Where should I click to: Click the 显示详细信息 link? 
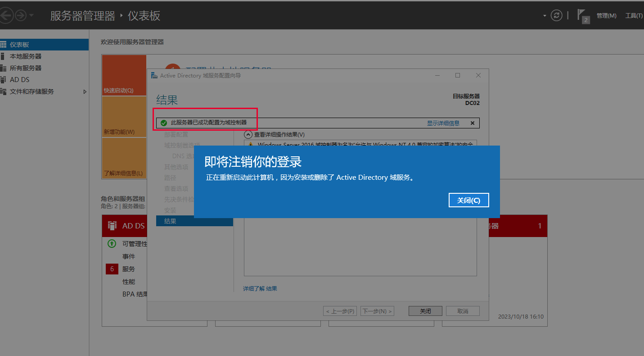443,123
